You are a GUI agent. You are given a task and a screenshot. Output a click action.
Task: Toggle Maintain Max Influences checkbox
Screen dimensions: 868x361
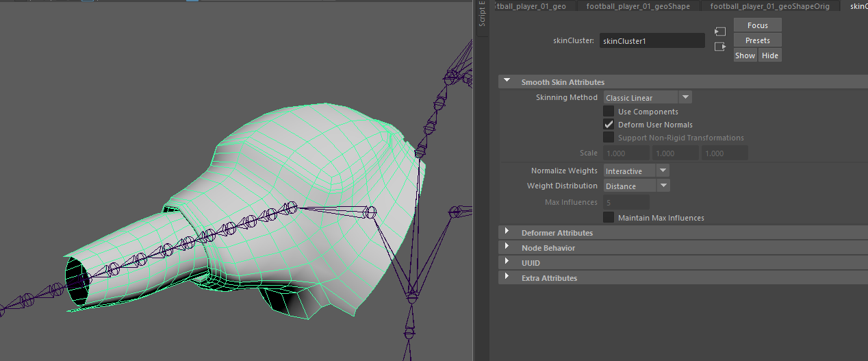point(608,218)
